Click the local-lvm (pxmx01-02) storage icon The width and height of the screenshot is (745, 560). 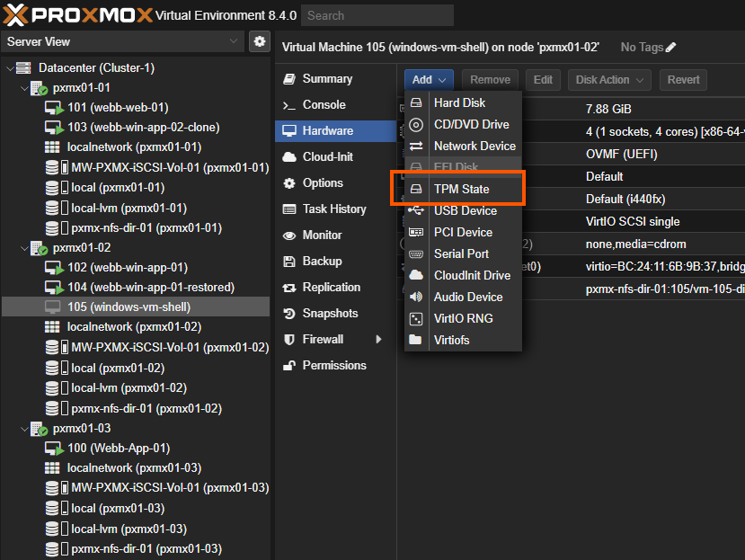coord(57,388)
